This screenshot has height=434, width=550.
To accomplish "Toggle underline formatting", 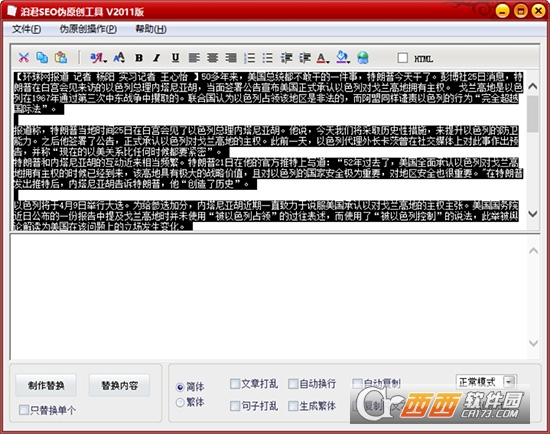I will coord(175,58).
